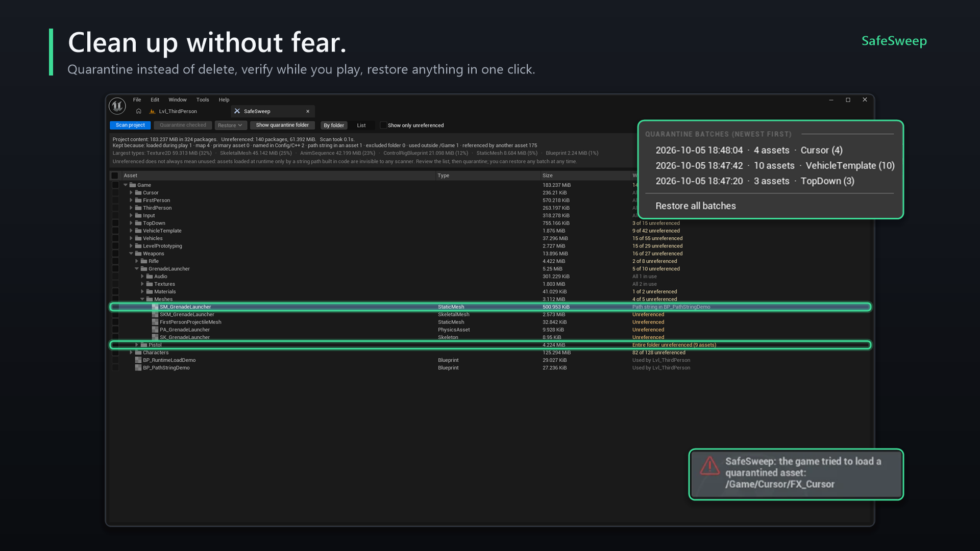The image size is (980, 551).
Task: Click Show quarantine folder button
Action: coord(282,126)
